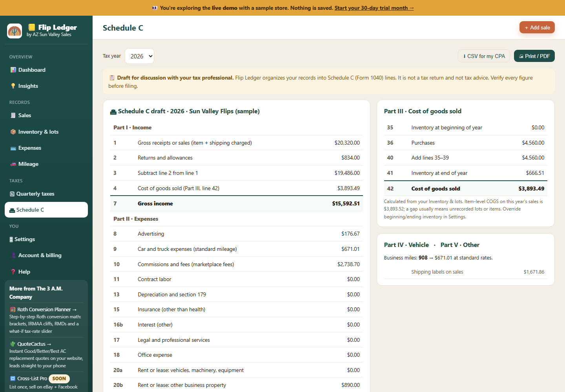
Task: Click the Quarterly taxes calendar icon
Action: (12, 194)
